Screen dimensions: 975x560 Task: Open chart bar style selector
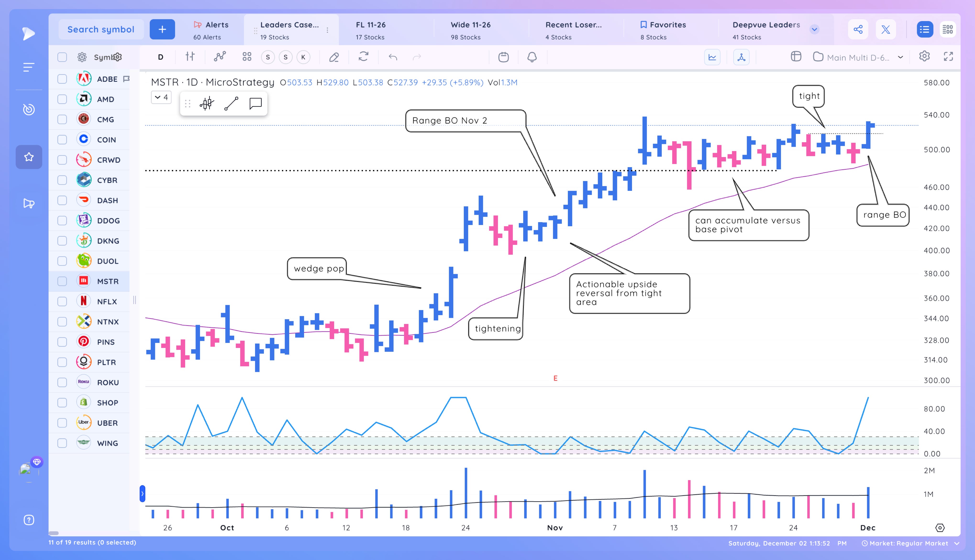190,57
